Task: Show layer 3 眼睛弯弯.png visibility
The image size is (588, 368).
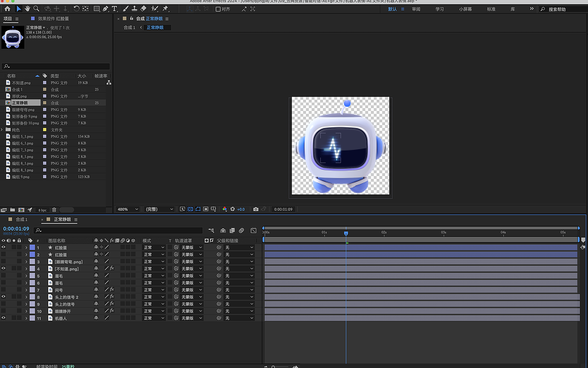Action: click(4, 262)
